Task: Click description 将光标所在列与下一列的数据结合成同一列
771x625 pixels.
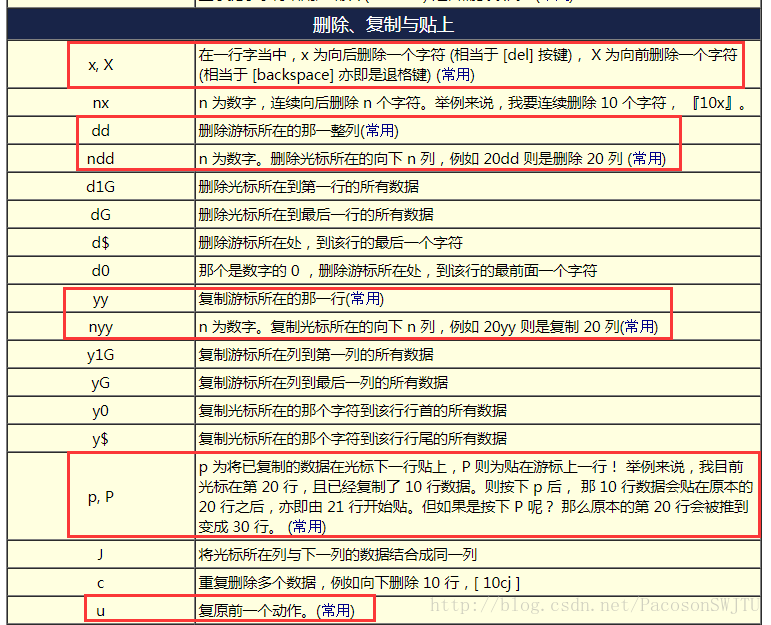Action: (x=338, y=555)
